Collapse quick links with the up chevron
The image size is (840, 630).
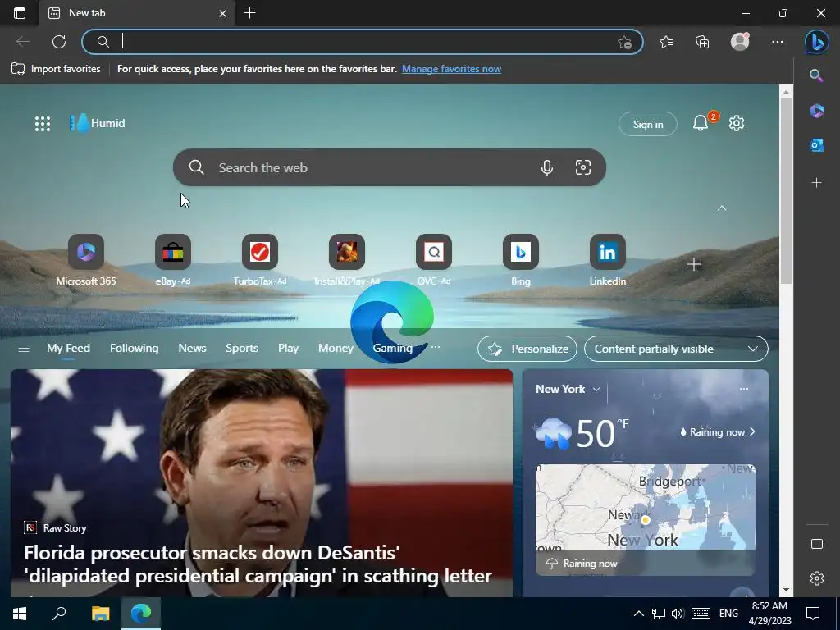pyautogui.click(x=722, y=208)
